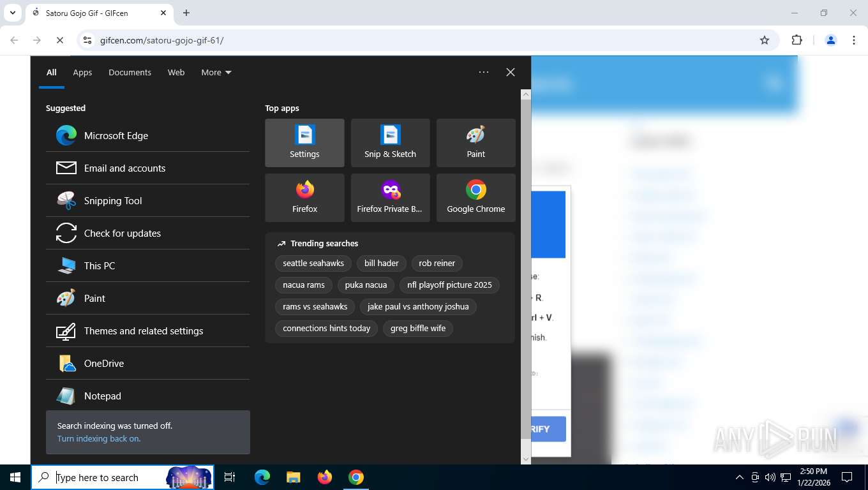868x490 pixels.
Task: Open Themes and related settings
Action: pos(147,330)
